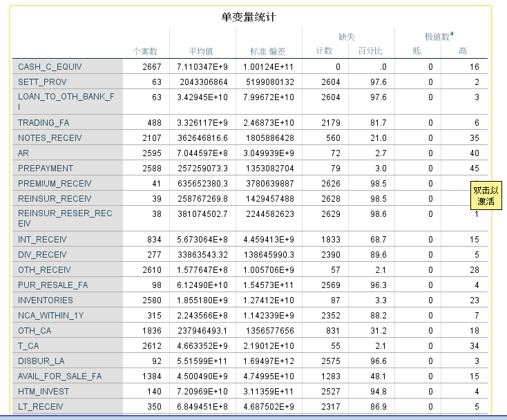Click mean value 362646816.6
Screen dimensions: 507x420
(203, 137)
